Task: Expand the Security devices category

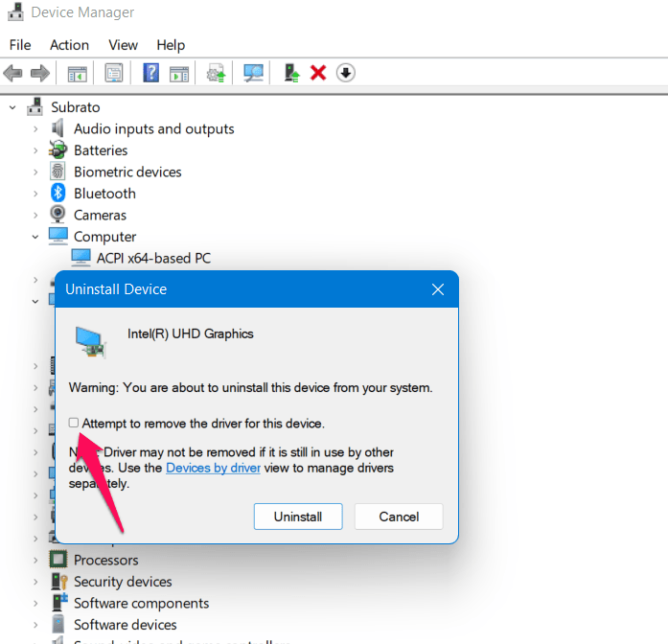Action: point(35,582)
